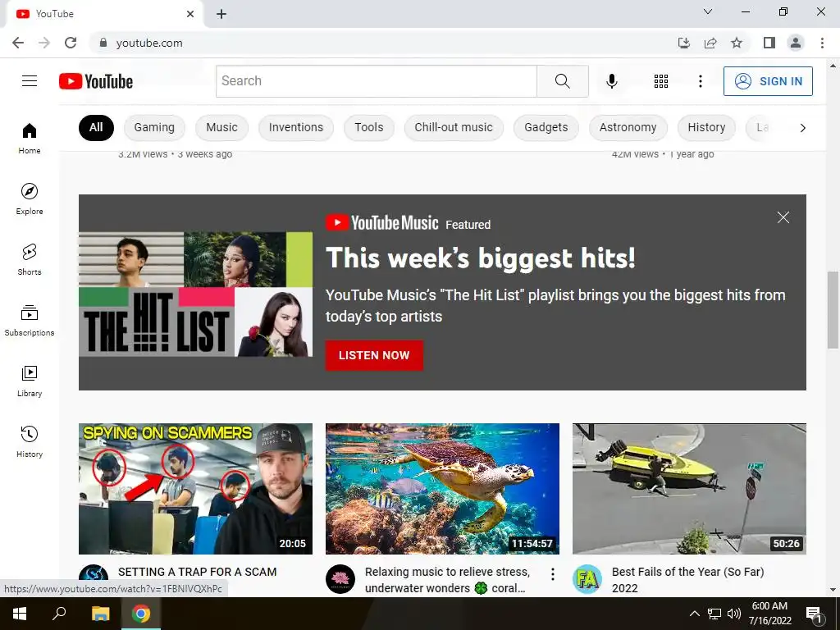
Task: Click the browser back arrow
Action: click(18, 43)
